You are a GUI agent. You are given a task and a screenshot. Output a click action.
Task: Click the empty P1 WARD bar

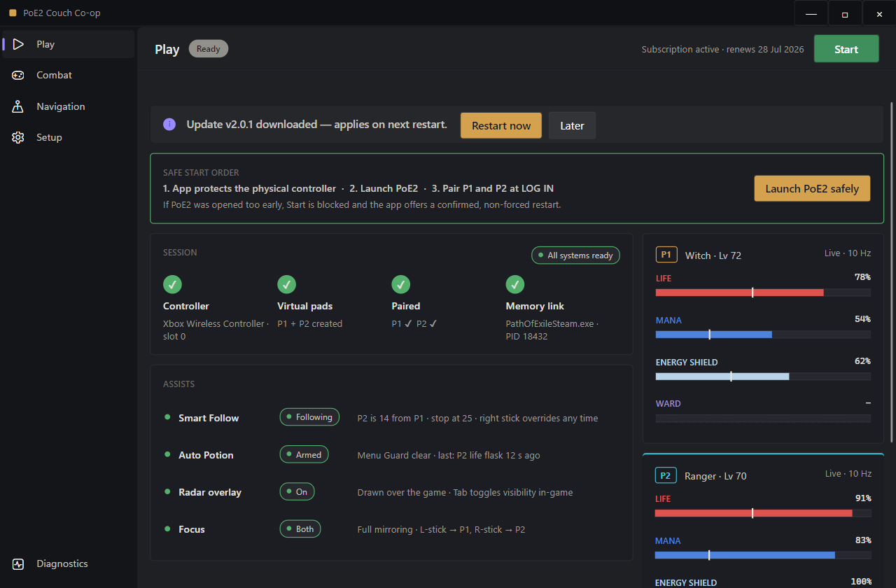click(x=763, y=418)
